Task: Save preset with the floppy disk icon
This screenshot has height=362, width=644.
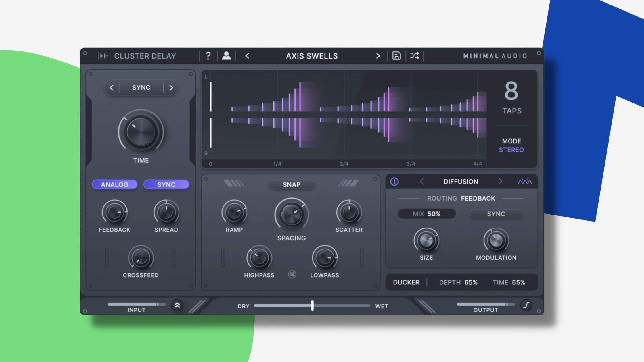Action: click(x=396, y=56)
